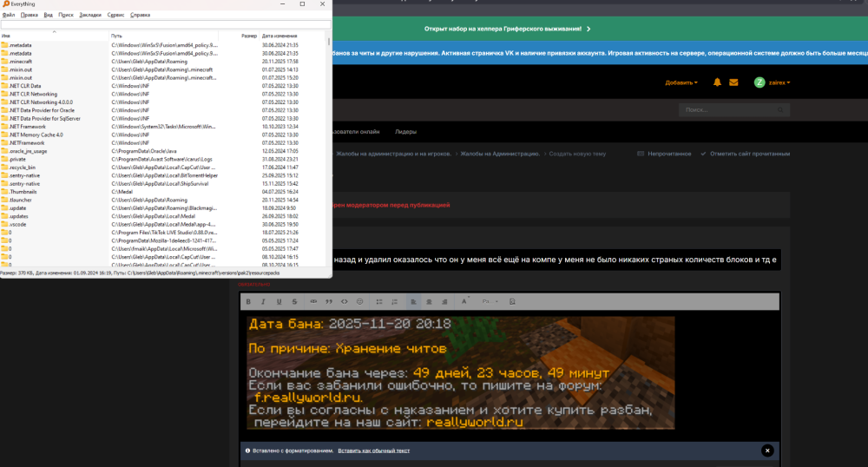Click the pasted ban screenshot image
868x467 pixels.
click(461, 372)
